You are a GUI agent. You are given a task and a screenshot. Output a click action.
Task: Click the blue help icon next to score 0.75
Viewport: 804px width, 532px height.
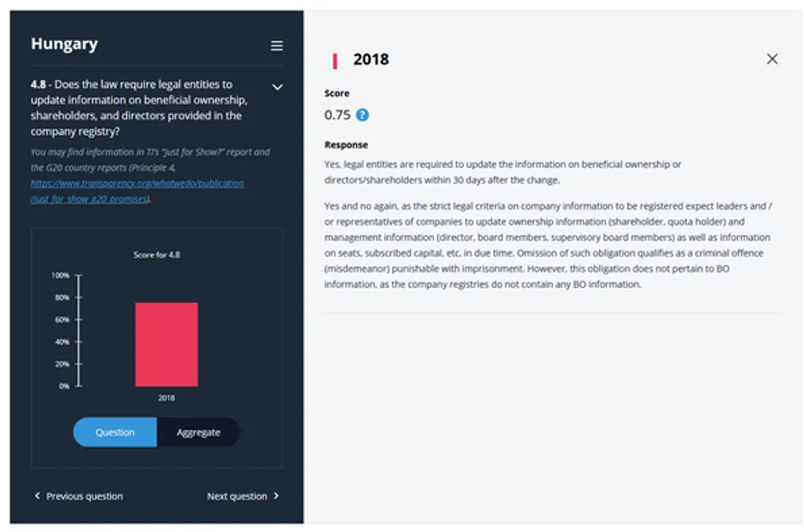point(361,114)
